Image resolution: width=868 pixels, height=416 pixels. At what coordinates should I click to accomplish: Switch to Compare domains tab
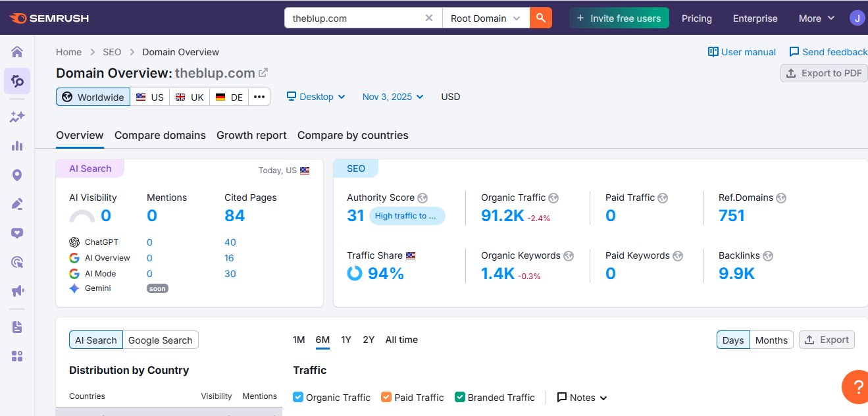[160, 135]
